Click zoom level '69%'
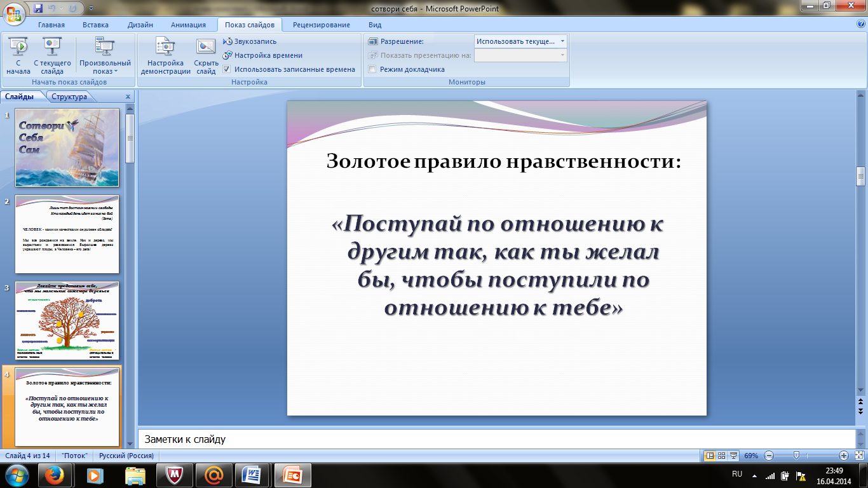 751,456
